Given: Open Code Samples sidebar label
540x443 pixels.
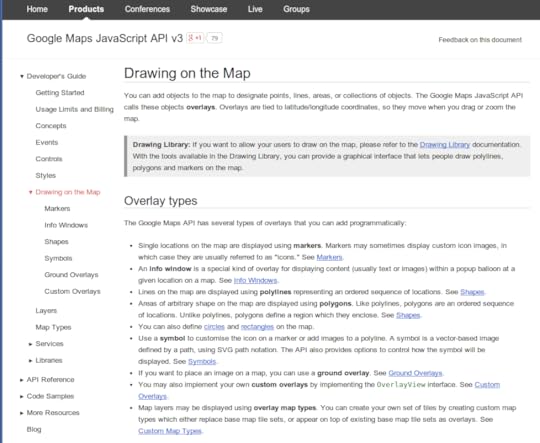Looking at the screenshot, I should [x=50, y=396].
